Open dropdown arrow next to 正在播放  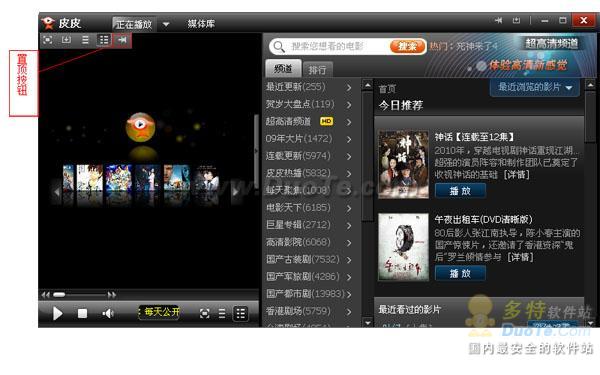click(166, 24)
